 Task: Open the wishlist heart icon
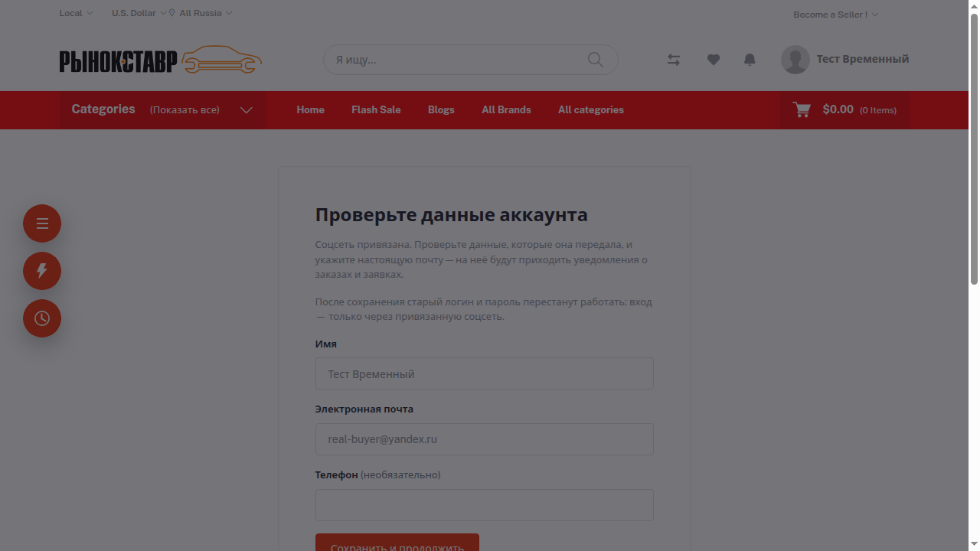tap(713, 60)
